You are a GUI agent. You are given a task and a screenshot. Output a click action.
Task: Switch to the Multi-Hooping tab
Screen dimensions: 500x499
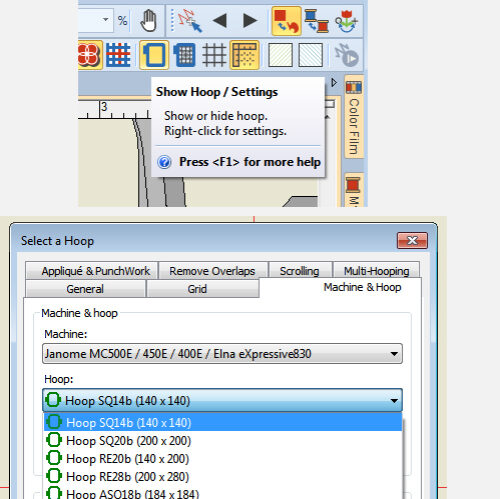[x=376, y=271]
